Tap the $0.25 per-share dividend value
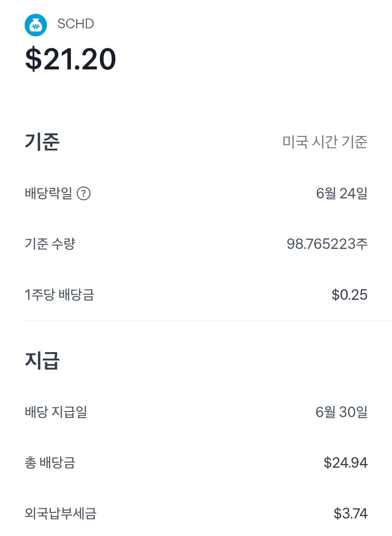392x536 pixels. click(x=349, y=295)
